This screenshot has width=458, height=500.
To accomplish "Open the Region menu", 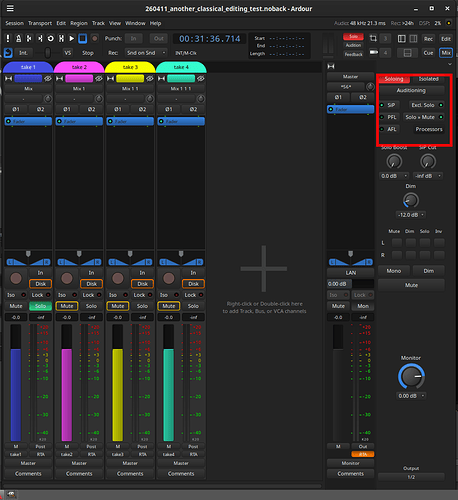I will pos(79,23).
